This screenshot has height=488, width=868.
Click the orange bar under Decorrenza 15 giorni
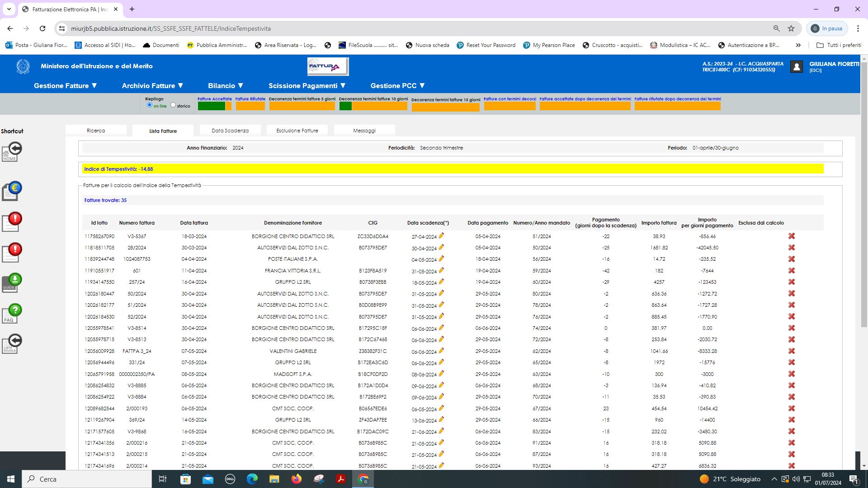[x=446, y=108]
